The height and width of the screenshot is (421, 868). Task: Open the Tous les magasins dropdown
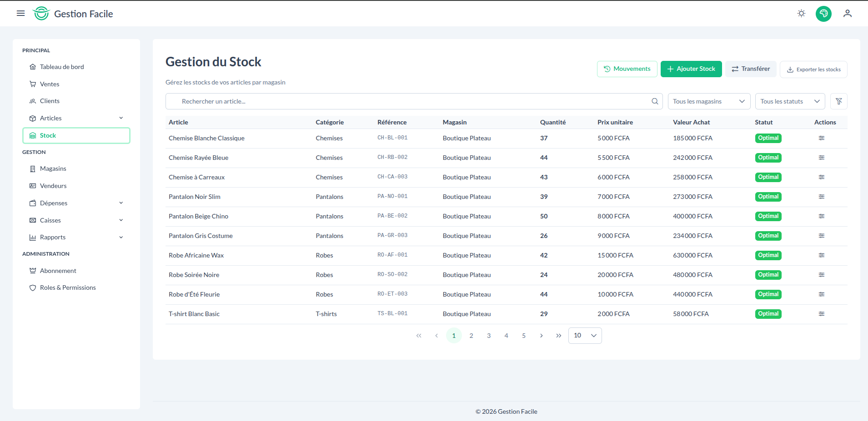pos(709,101)
